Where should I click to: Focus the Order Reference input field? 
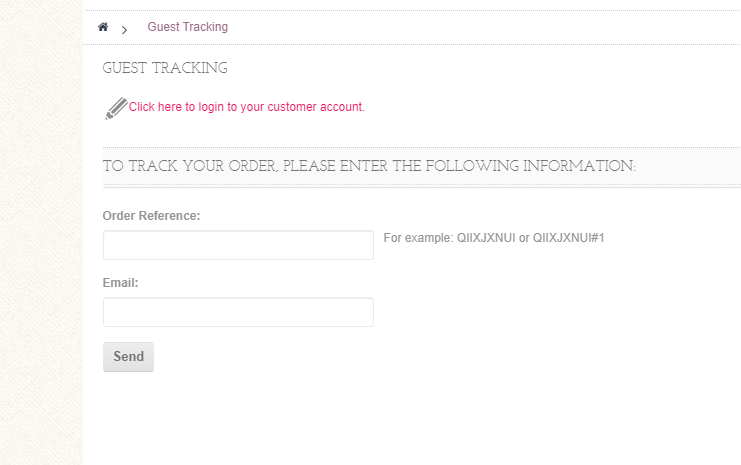click(238, 245)
